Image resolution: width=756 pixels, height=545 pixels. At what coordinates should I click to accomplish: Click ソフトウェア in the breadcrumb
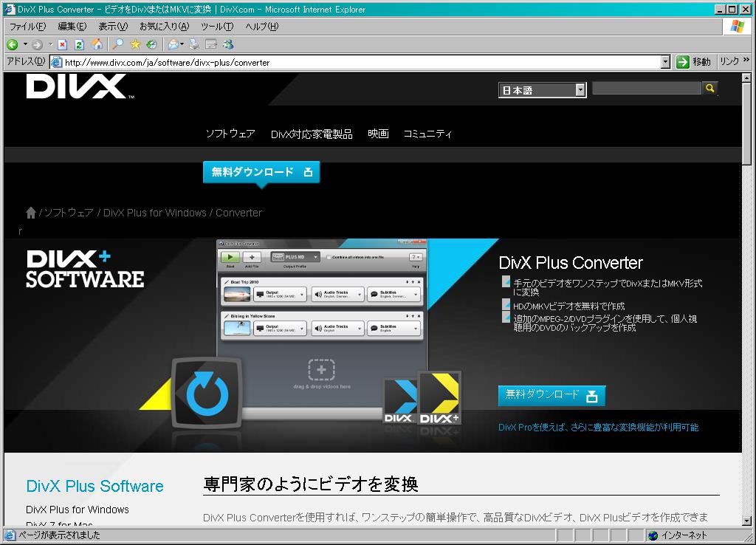pyautogui.click(x=69, y=213)
